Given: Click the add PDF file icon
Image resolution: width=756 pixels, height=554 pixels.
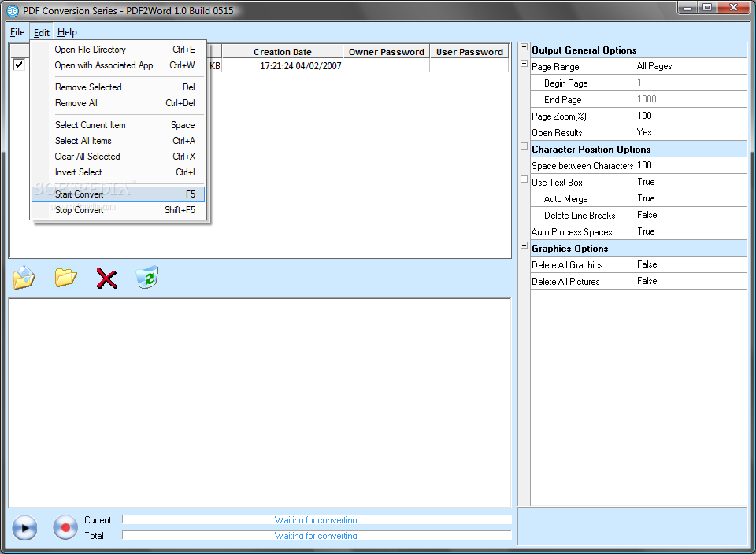Looking at the screenshot, I should click(x=24, y=278).
